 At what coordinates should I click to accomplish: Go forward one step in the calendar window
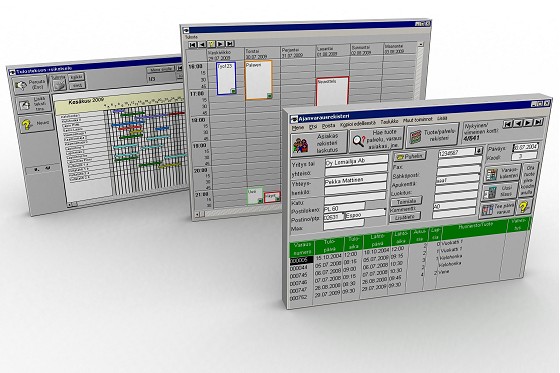220,44
